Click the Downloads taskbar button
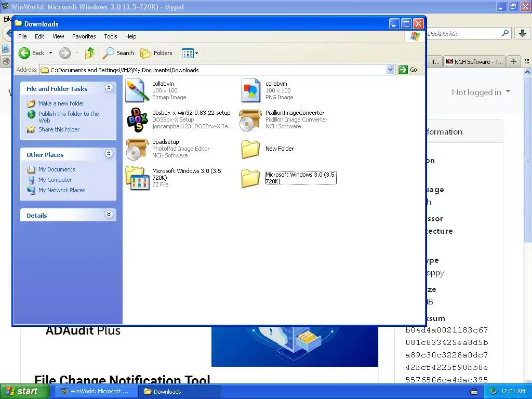Viewport: 532px width, 399px height. point(179,392)
